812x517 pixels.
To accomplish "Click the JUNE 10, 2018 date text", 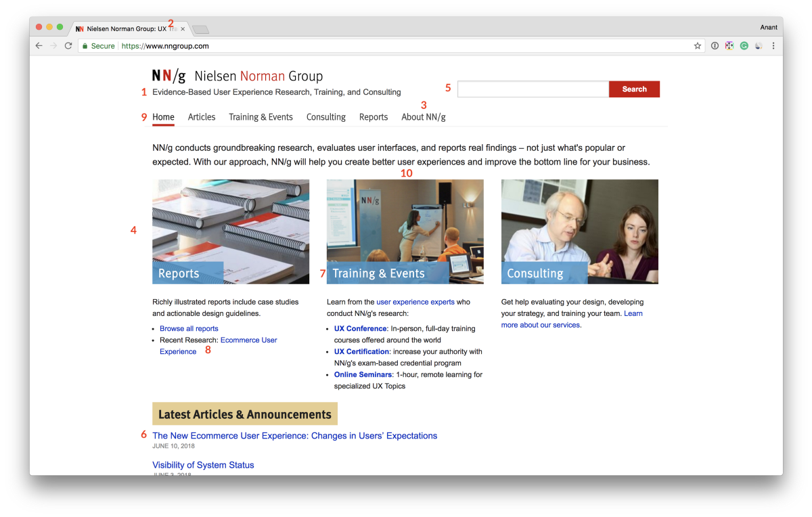I will pyautogui.click(x=173, y=446).
